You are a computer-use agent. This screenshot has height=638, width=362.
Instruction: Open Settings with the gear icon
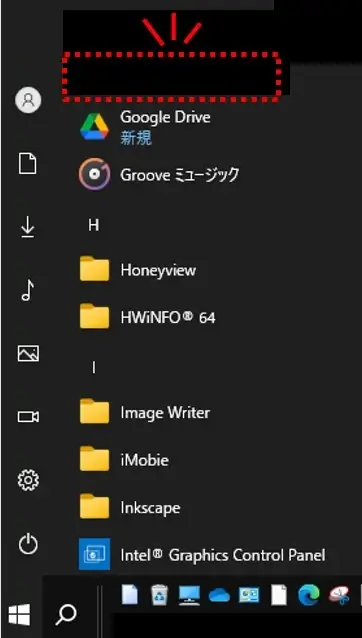tap(28, 480)
